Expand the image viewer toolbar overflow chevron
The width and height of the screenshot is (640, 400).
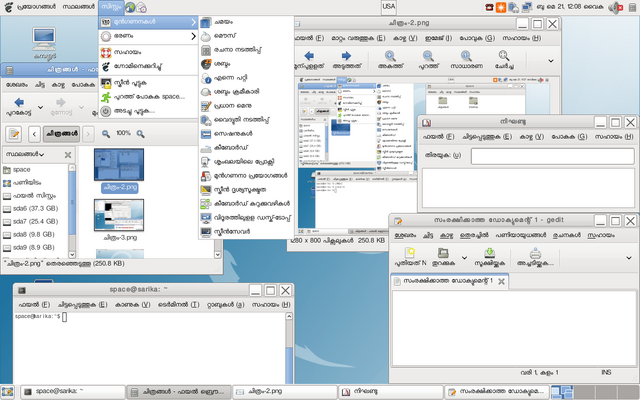(x=550, y=61)
